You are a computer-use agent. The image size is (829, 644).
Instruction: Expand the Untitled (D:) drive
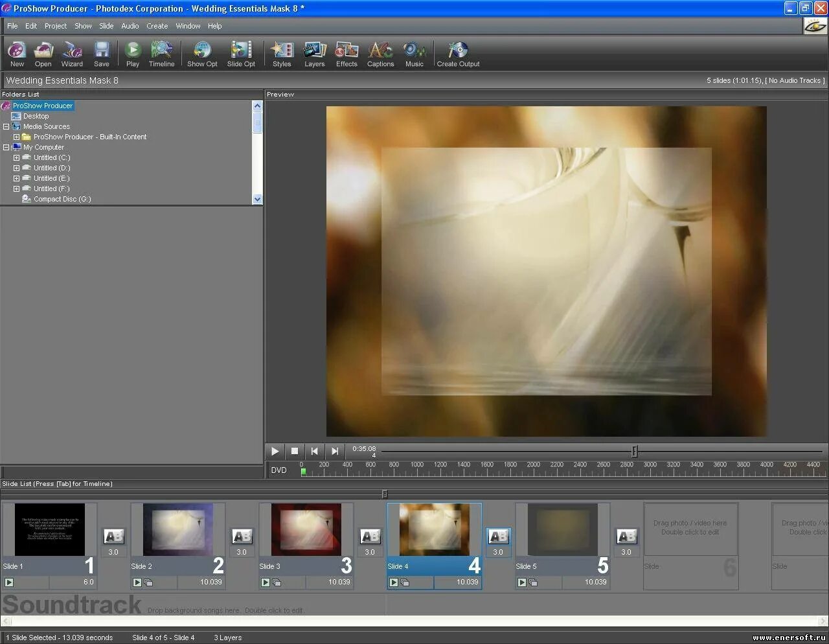point(16,168)
